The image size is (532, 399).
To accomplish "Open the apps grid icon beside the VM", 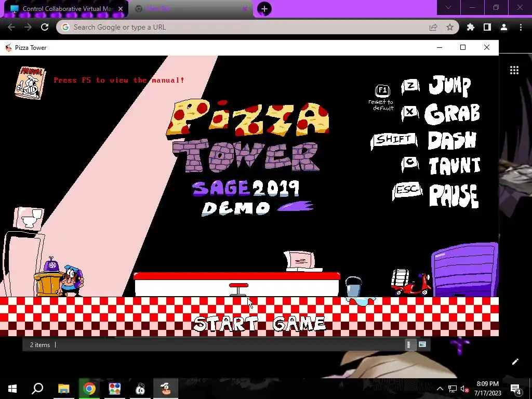I will pyautogui.click(x=514, y=70).
